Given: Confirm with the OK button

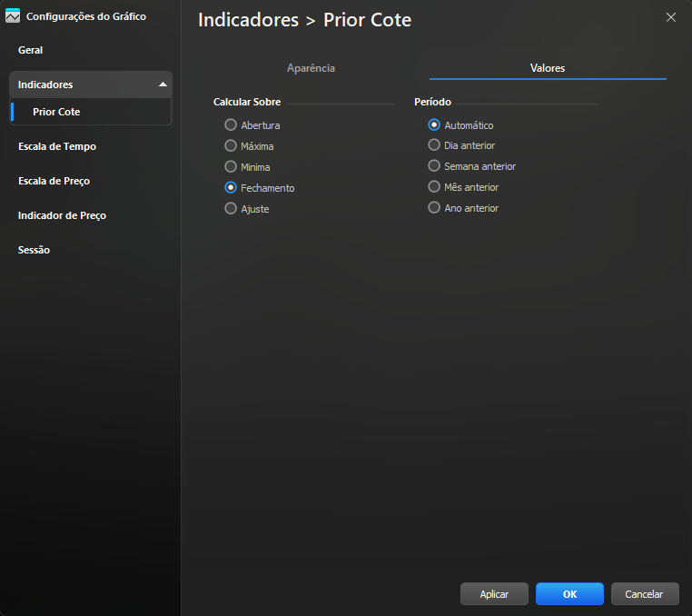Looking at the screenshot, I should 569,594.
